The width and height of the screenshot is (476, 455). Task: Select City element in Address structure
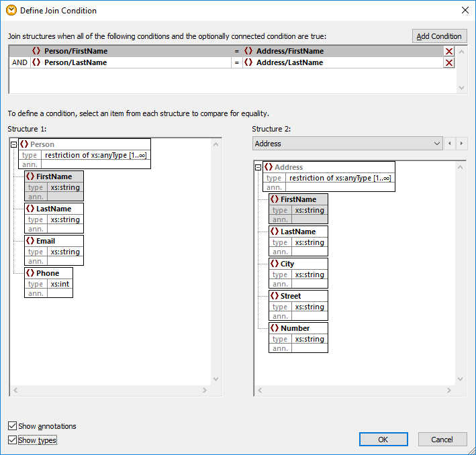(287, 264)
